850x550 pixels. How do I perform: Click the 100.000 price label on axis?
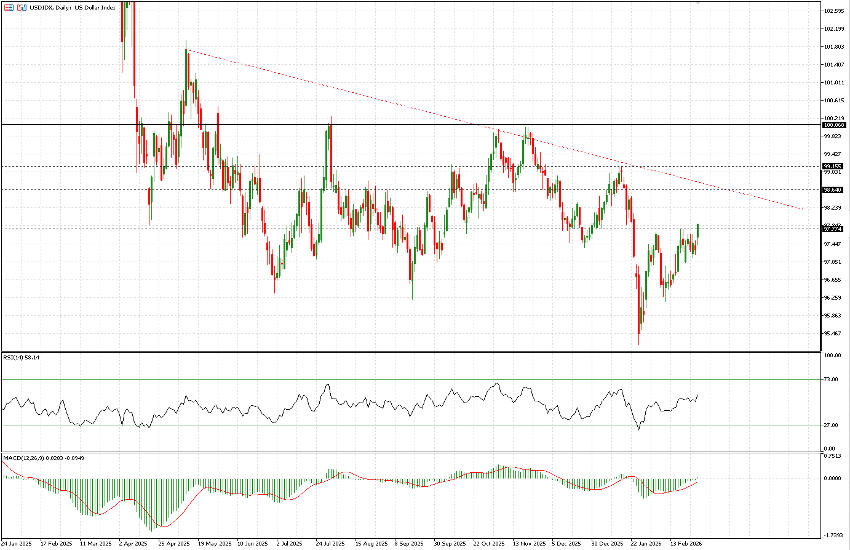tap(834, 125)
